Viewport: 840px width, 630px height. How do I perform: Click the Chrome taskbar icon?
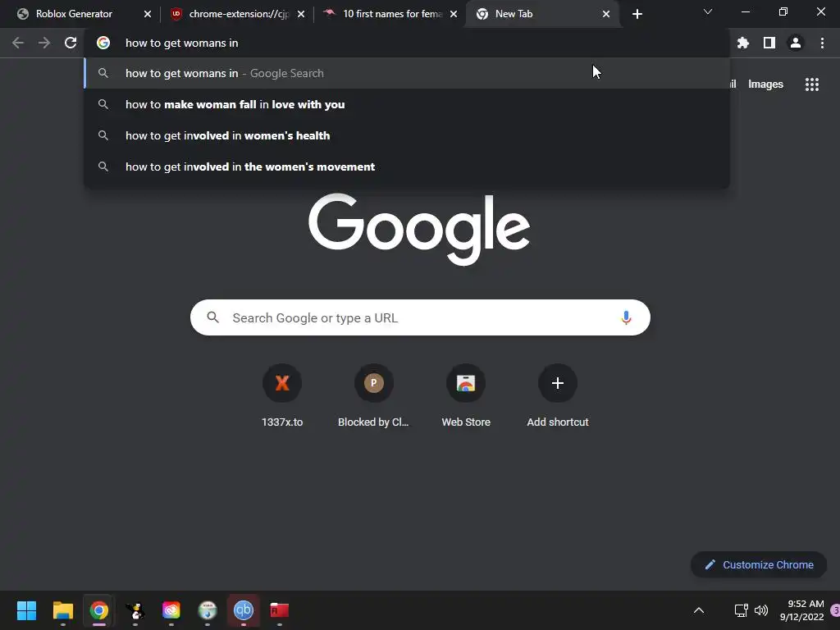pos(98,610)
